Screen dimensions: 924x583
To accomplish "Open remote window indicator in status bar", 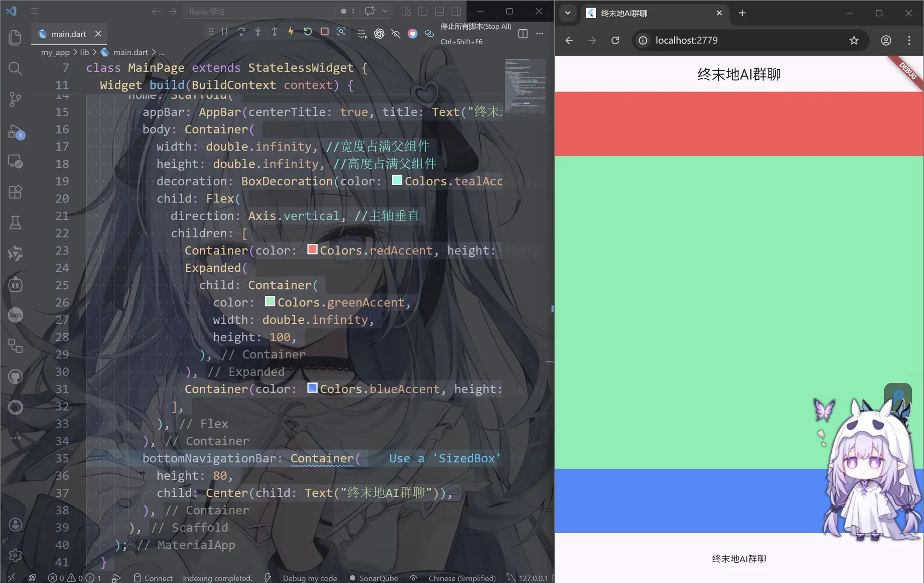I will tap(12, 578).
